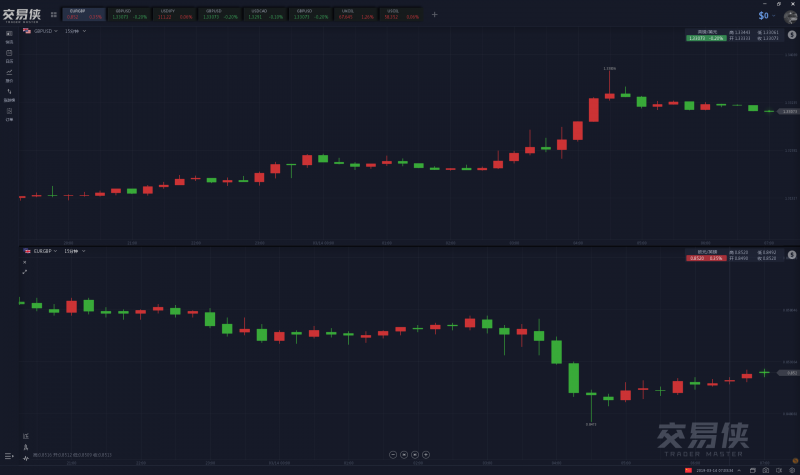Click the dollar trade icon on GBPUSD chart
Viewport: 800px width, 475px height.
click(x=792, y=35)
